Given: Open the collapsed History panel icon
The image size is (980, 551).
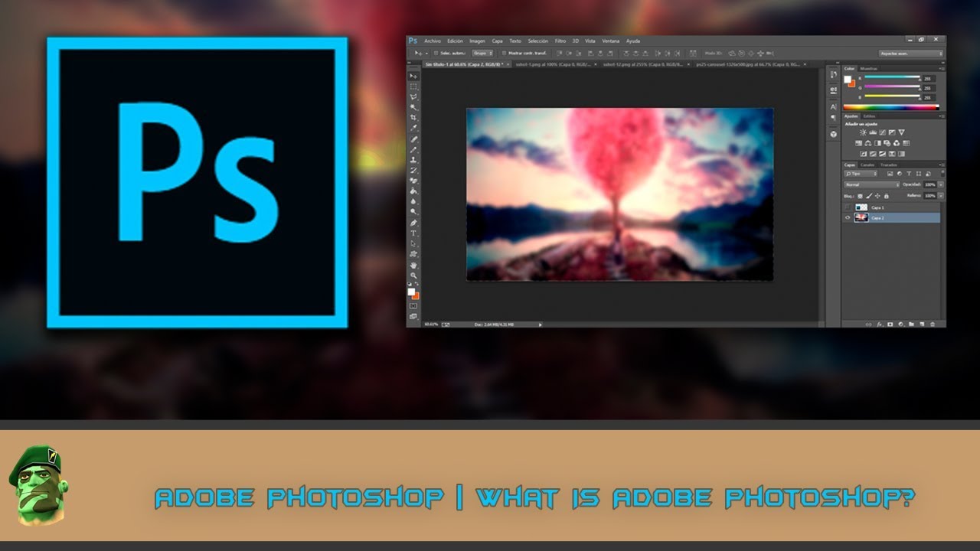Looking at the screenshot, I should [x=833, y=74].
